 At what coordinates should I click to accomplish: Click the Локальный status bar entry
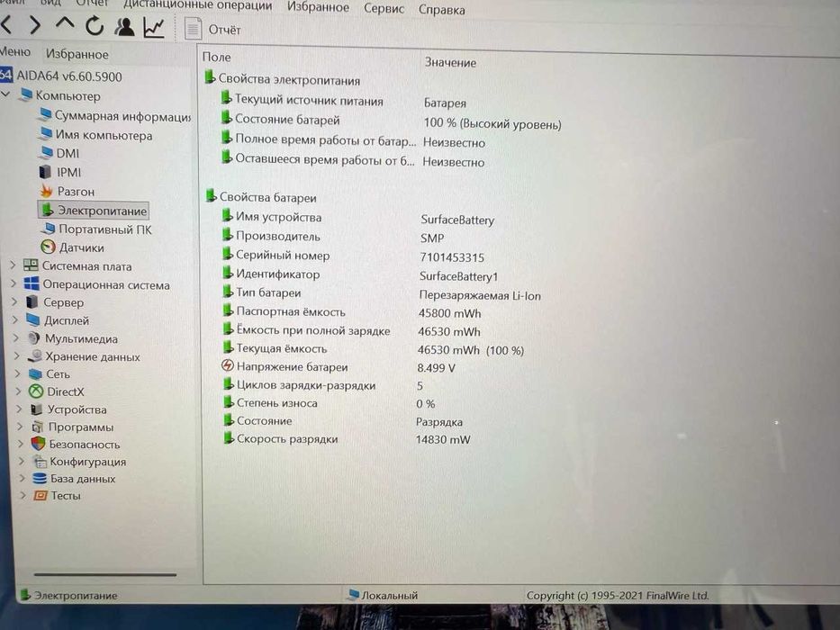click(x=383, y=595)
